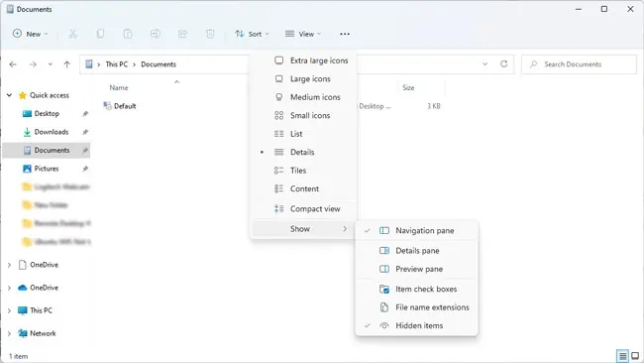644x363 pixels.
Task: Expand the address bar history dropdown
Action: click(x=485, y=63)
